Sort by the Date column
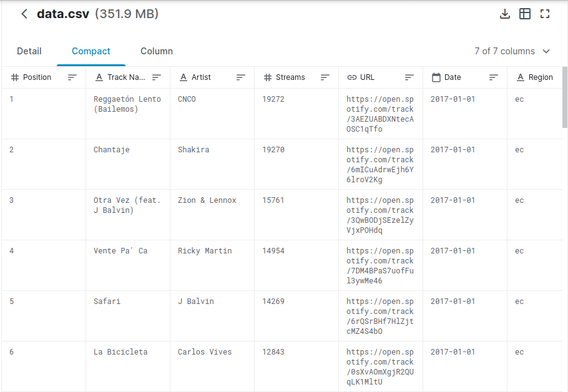 pyautogui.click(x=494, y=77)
